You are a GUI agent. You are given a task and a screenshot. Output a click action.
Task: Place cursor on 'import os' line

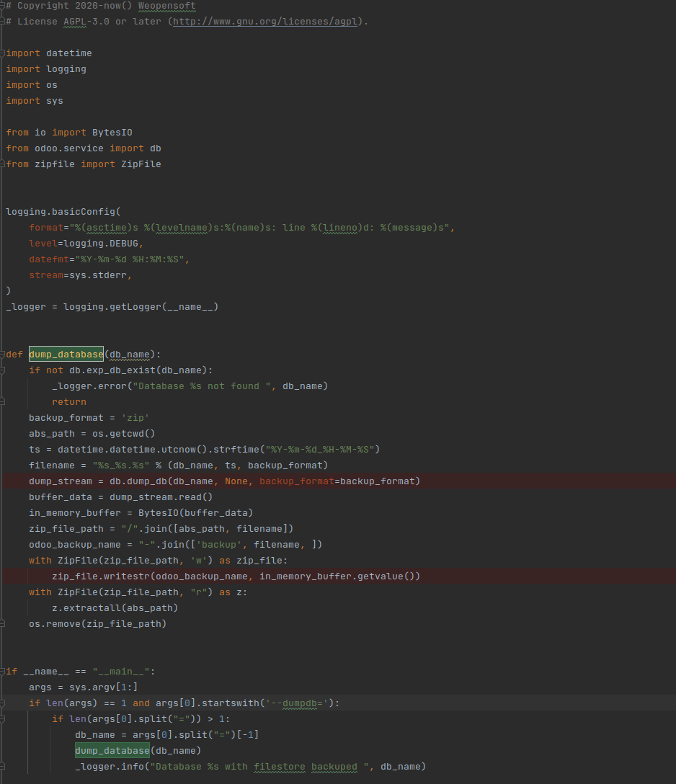coord(32,85)
